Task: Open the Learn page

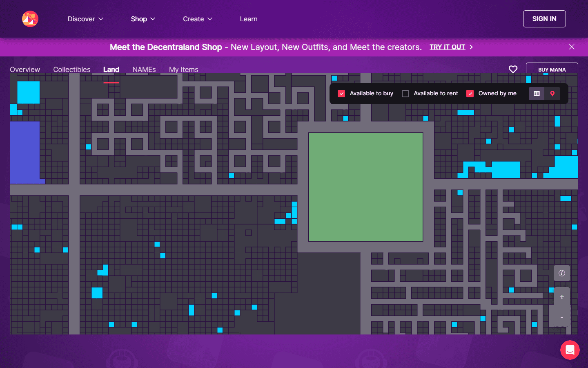Action: pyautogui.click(x=249, y=19)
